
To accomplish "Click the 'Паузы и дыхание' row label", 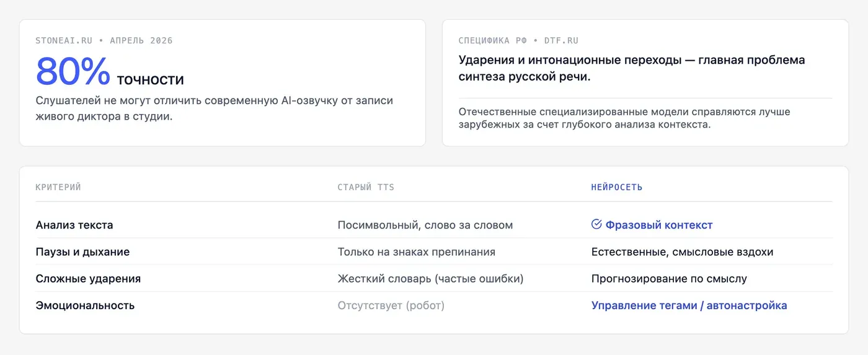I will (82, 252).
